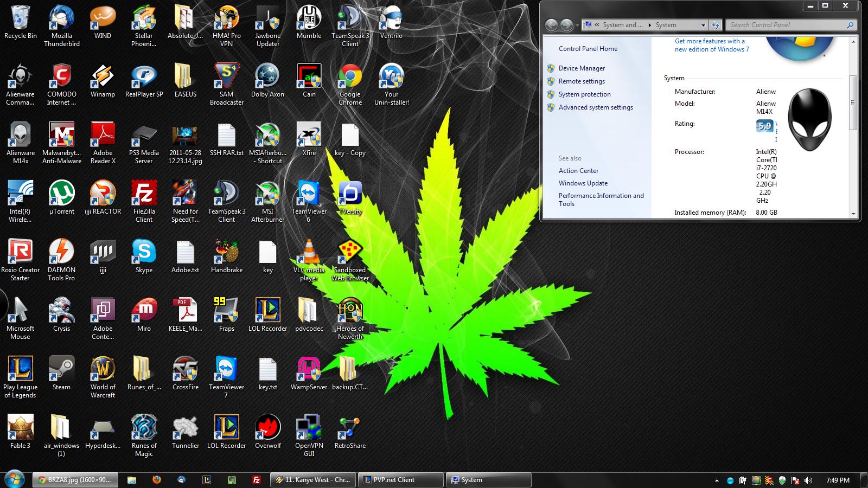Click the Play League of Legends icon
Viewport: 868px width, 488px height.
(20, 370)
